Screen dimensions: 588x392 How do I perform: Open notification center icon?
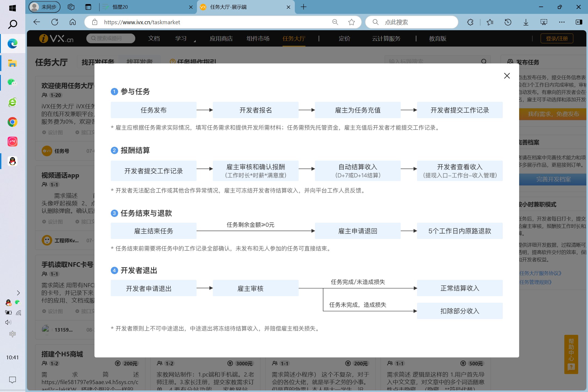(13, 379)
